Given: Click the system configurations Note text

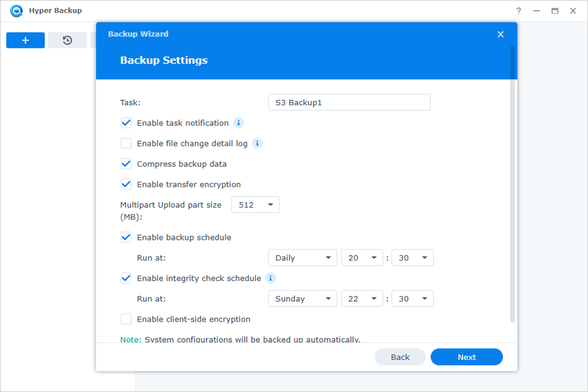Looking at the screenshot, I should pyautogui.click(x=240, y=339).
